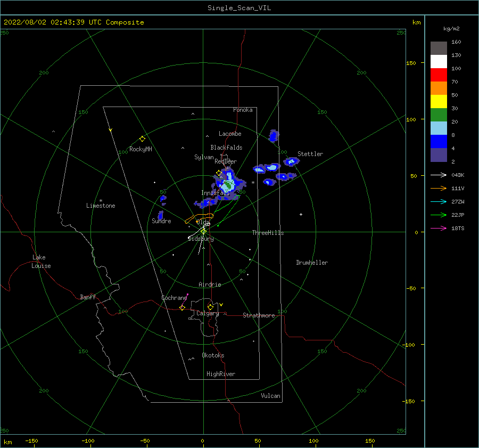The height and width of the screenshot is (448, 479).
Task: Click the Okotoks label
Action: tap(213, 355)
